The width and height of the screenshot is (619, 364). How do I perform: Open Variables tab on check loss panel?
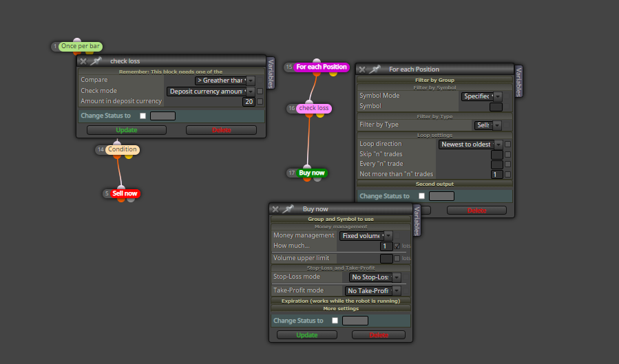point(271,74)
